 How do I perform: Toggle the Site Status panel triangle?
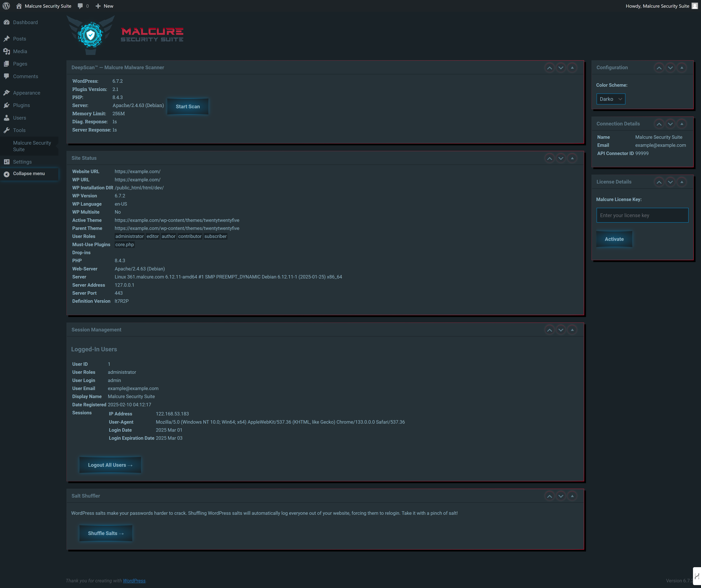(x=572, y=158)
